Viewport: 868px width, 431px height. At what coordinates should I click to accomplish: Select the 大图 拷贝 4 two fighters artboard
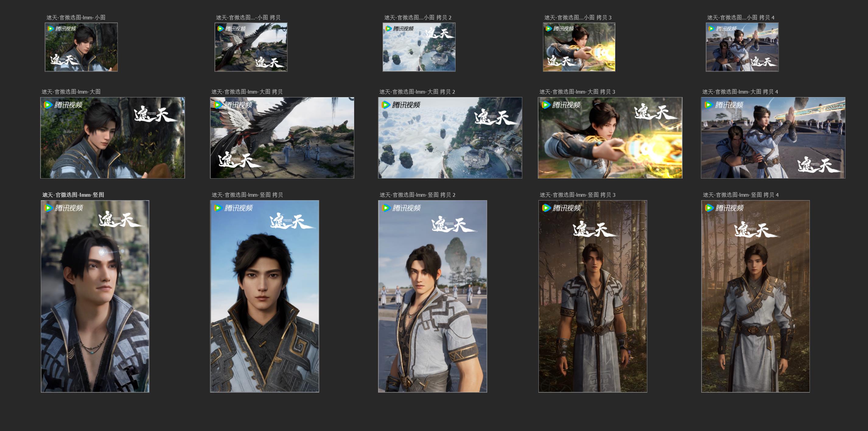[x=773, y=138]
